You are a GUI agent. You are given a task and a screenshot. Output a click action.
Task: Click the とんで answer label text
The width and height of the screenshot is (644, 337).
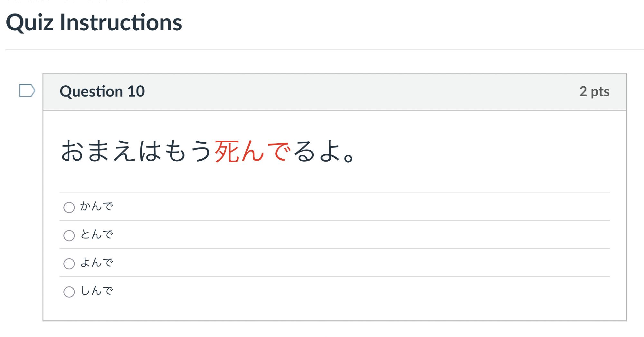[97, 235]
